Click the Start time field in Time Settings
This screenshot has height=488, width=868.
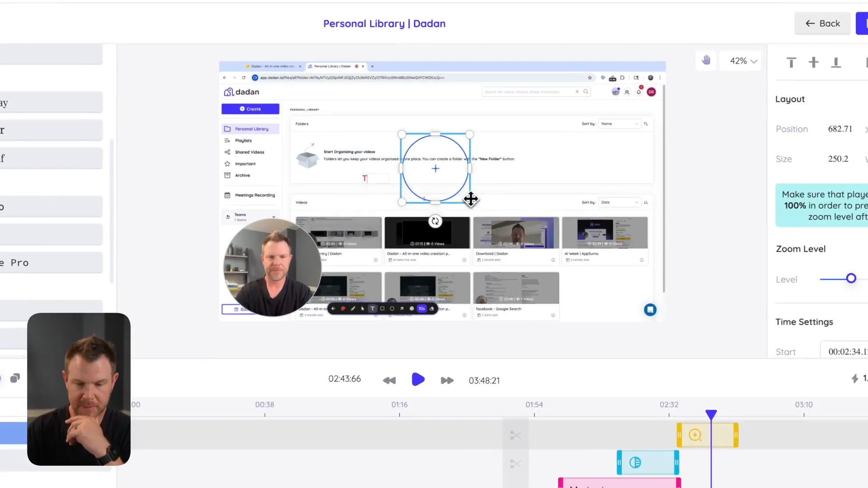pyautogui.click(x=844, y=352)
